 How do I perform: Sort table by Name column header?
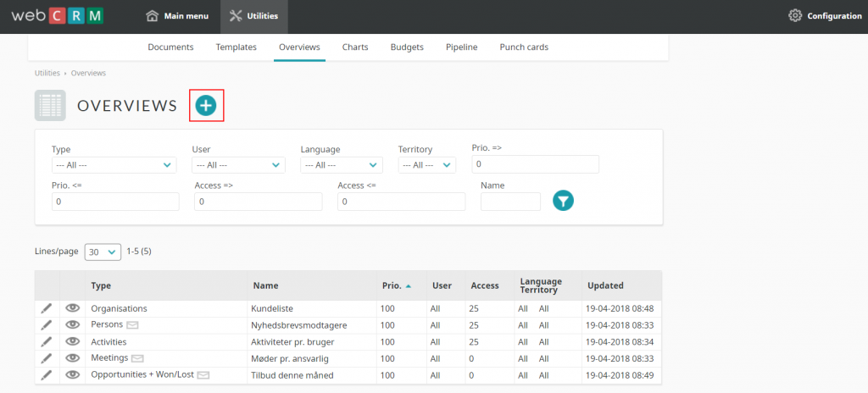click(x=265, y=285)
